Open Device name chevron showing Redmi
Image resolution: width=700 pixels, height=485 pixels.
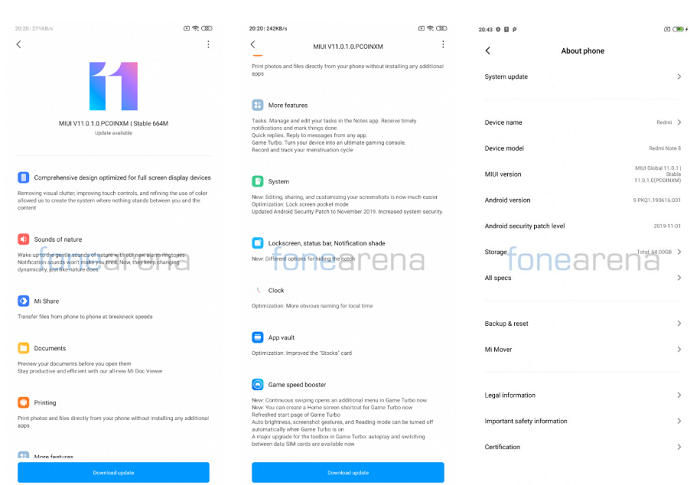[x=679, y=122]
